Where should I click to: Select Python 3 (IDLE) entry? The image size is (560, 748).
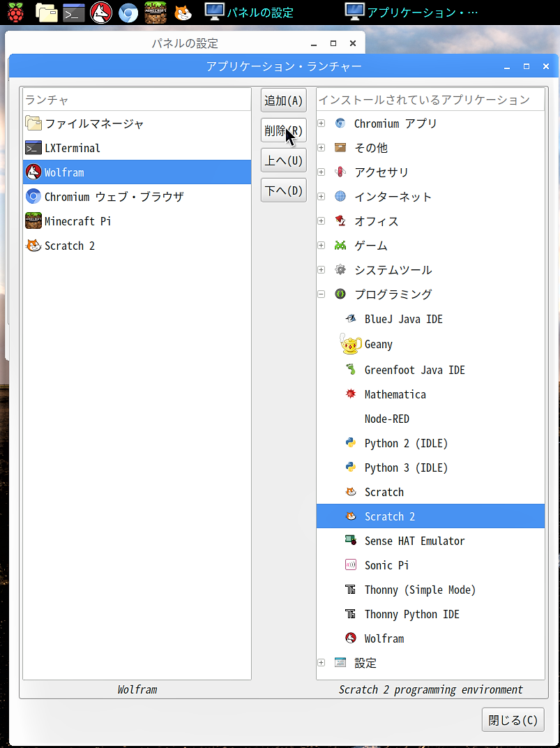[x=430, y=468]
